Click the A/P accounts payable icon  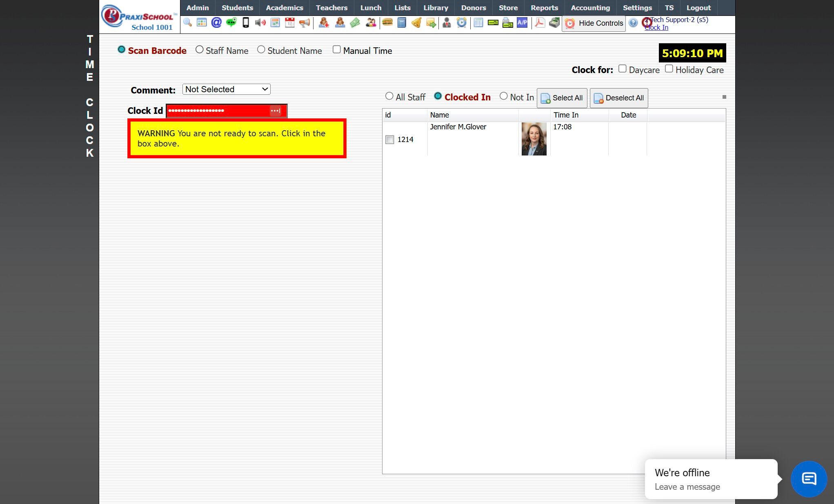pyautogui.click(x=522, y=22)
